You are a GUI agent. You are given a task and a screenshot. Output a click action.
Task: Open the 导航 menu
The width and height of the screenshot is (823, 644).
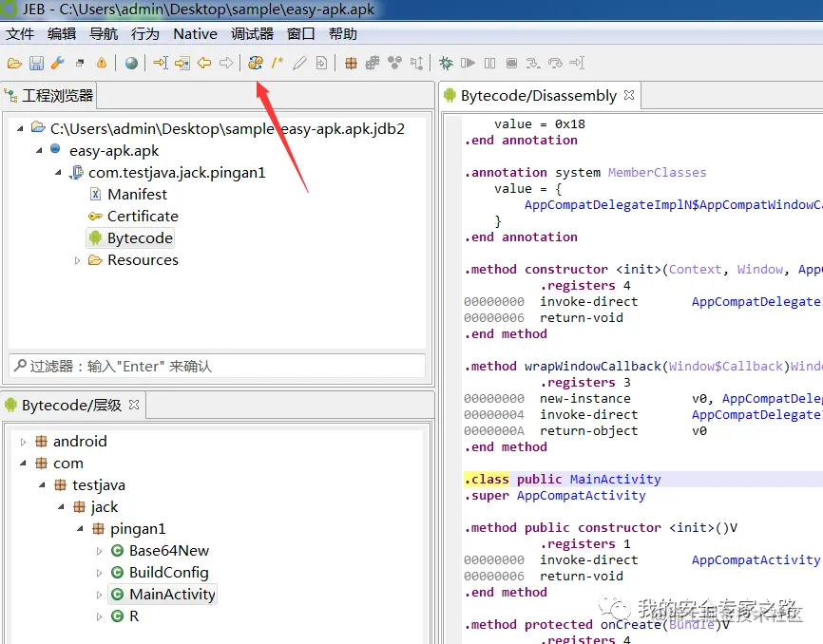point(104,34)
